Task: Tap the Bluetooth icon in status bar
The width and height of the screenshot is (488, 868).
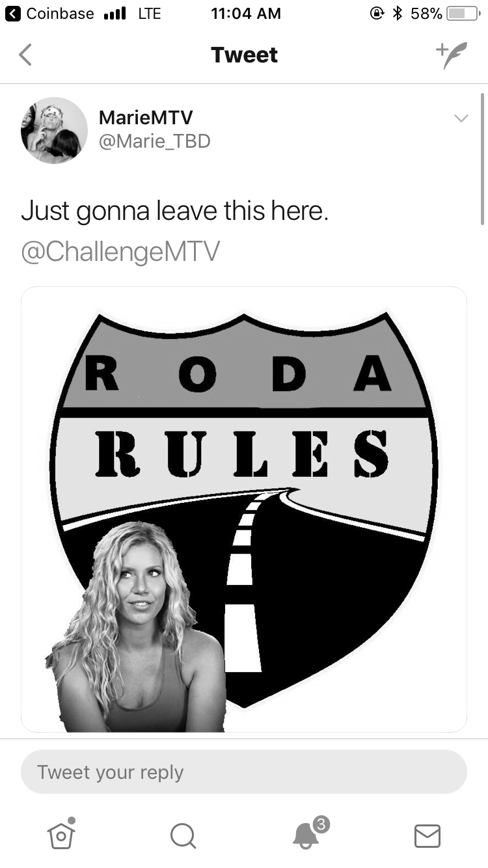Action: coord(398,13)
